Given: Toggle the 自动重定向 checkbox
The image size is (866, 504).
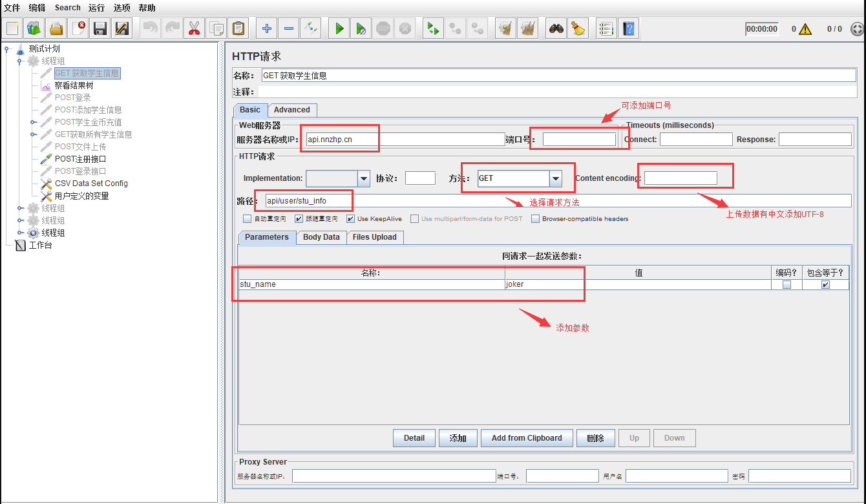Looking at the screenshot, I should click(247, 218).
